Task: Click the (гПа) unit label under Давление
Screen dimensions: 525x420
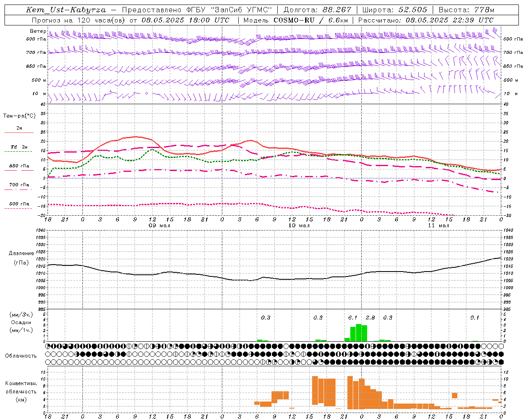Action: [x=21, y=263]
